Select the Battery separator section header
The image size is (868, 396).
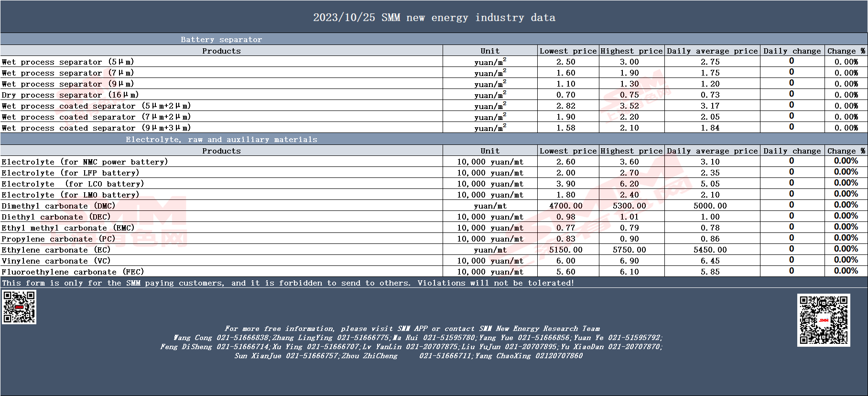(x=221, y=39)
